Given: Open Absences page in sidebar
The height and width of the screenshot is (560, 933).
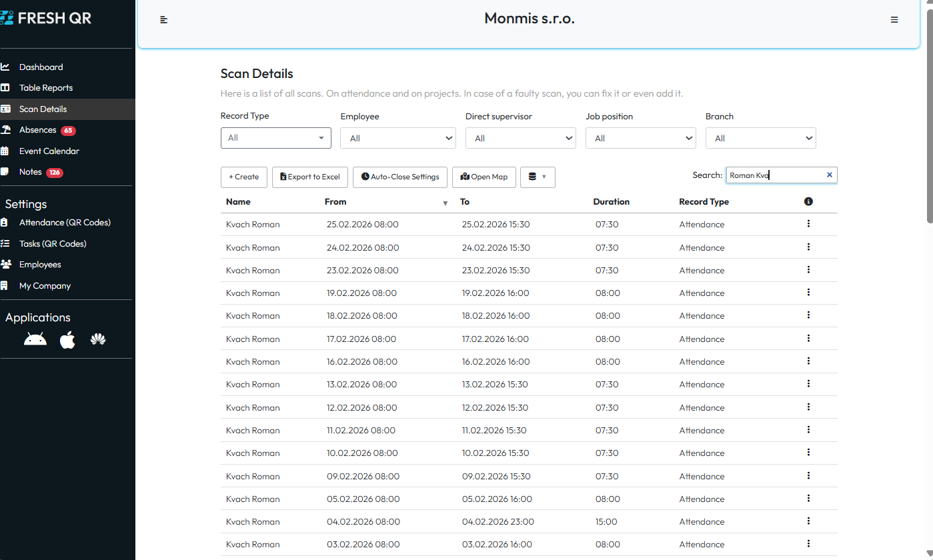Looking at the screenshot, I should [37, 130].
